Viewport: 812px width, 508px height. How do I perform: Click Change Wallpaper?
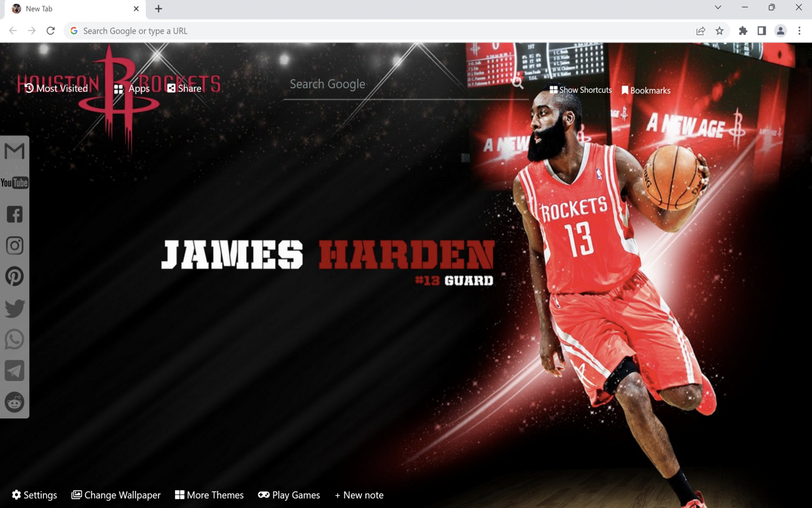[x=116, y=495]
